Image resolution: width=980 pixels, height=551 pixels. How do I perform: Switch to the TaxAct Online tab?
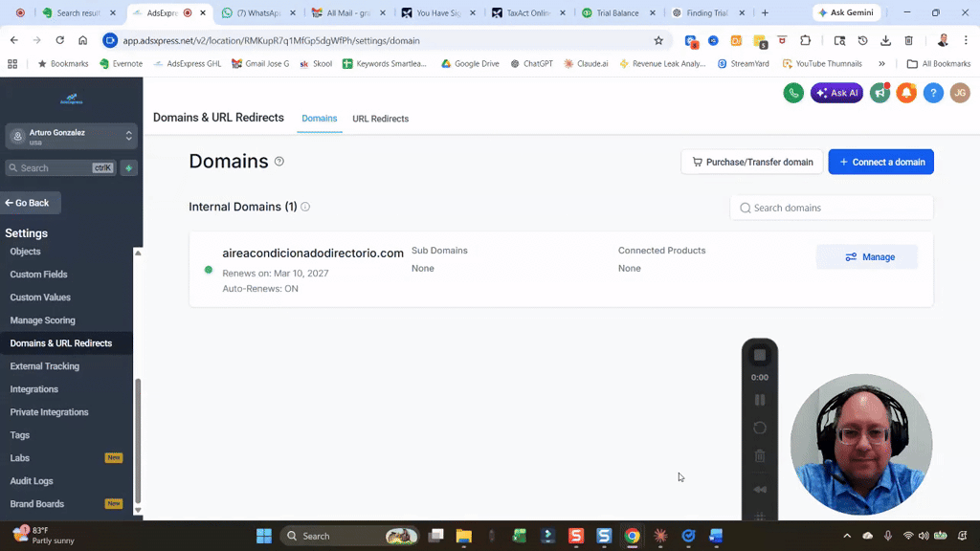click(x=528, y=12)
